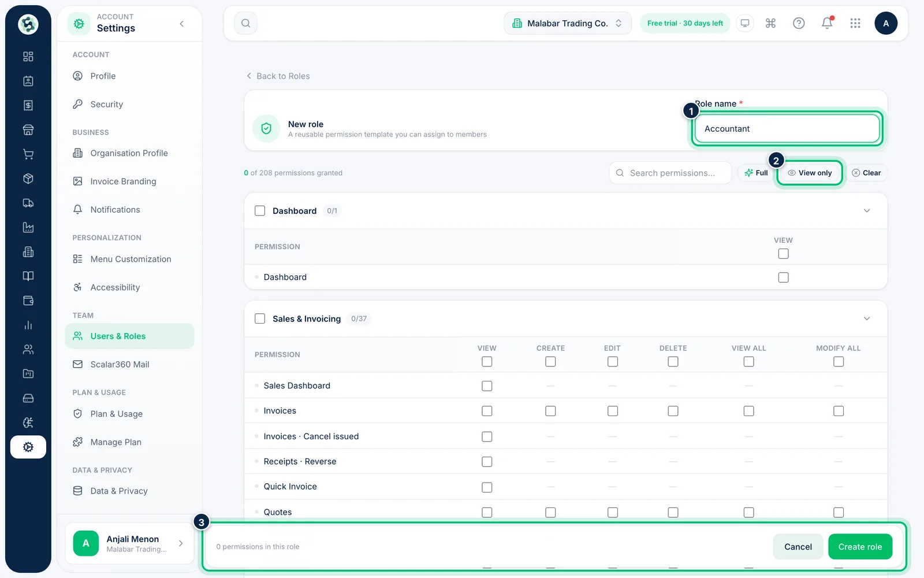The height and width of the screenshot is (578, 924).
Task: Open Menu Customization
Action: tap(129, 259)
